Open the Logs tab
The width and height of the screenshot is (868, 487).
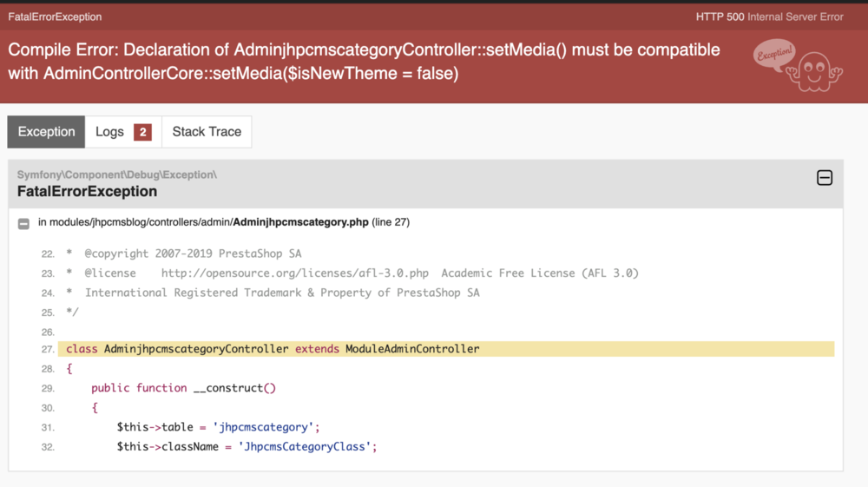110,132
